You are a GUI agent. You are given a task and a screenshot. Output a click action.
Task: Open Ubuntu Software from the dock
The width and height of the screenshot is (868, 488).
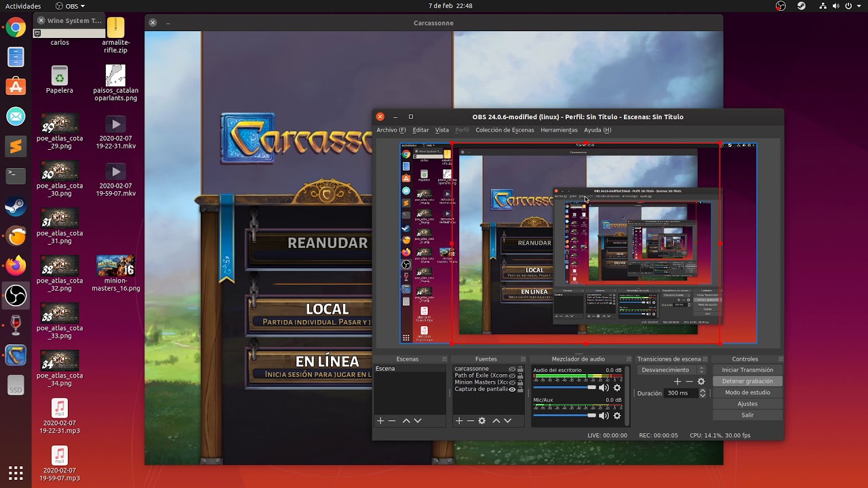[x=16, y=87]
